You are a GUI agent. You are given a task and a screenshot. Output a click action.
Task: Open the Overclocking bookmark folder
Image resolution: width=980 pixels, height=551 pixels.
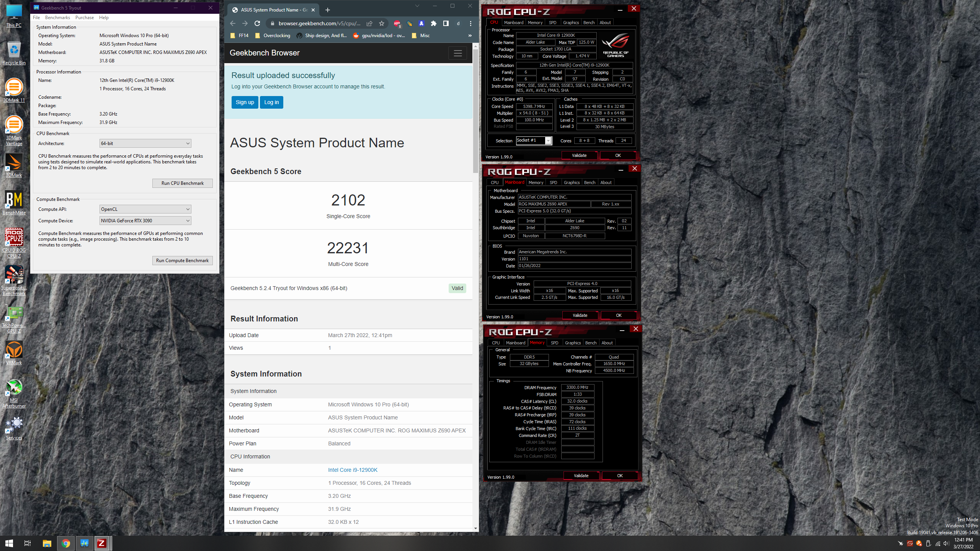click(273, 36)
